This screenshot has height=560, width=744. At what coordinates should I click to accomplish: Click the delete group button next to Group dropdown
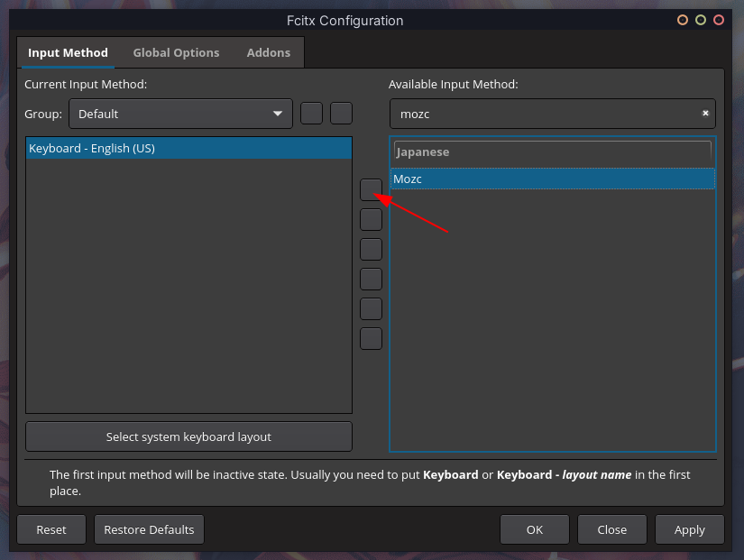click(x=341, y=114)
